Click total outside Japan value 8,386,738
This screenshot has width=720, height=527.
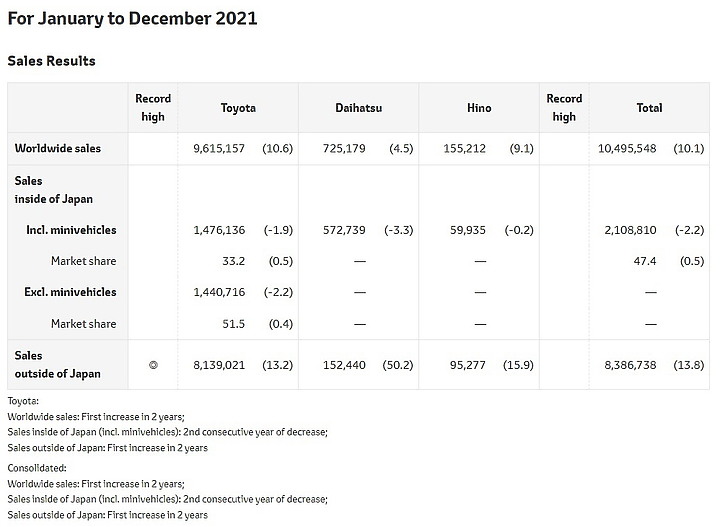[x=630, y=365]
